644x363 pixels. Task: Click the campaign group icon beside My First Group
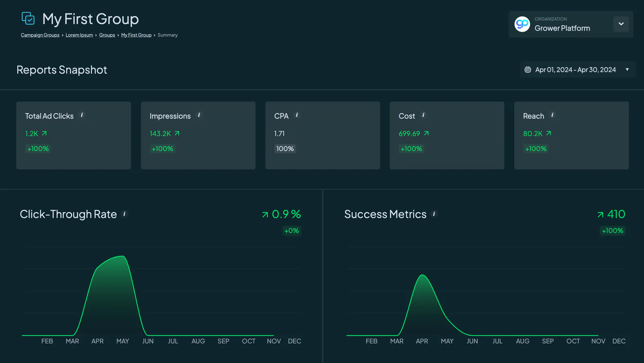[28, 18]
